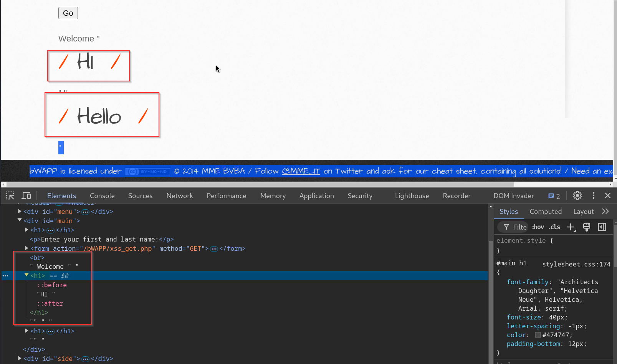Open the DevTools three-dot customize menu
The image size is (617, 364).
tap(593, 195)
